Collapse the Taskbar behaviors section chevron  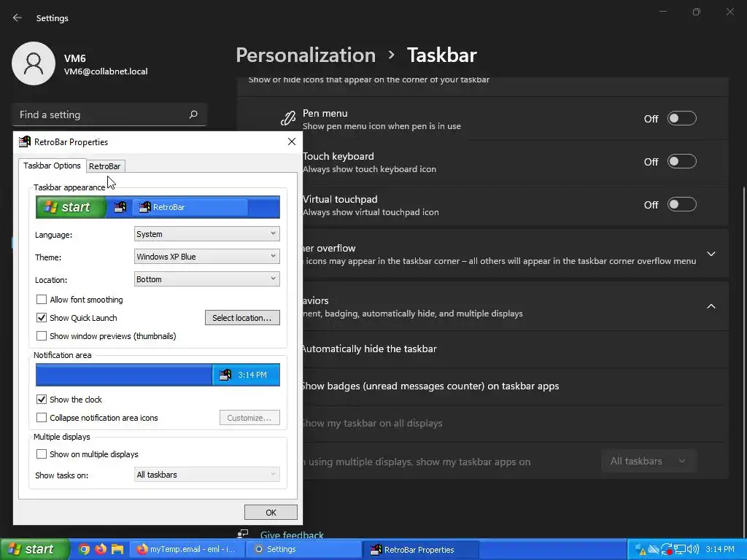(711, 306)
